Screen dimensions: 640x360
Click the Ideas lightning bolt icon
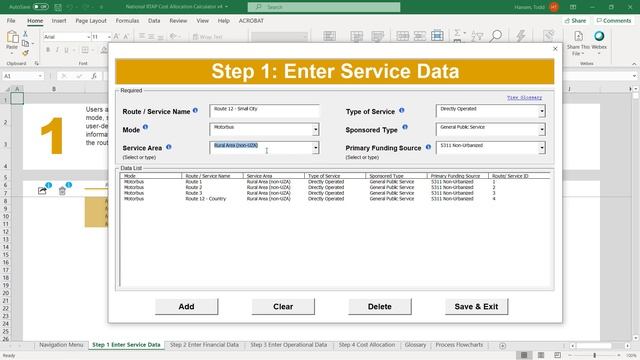521,36
